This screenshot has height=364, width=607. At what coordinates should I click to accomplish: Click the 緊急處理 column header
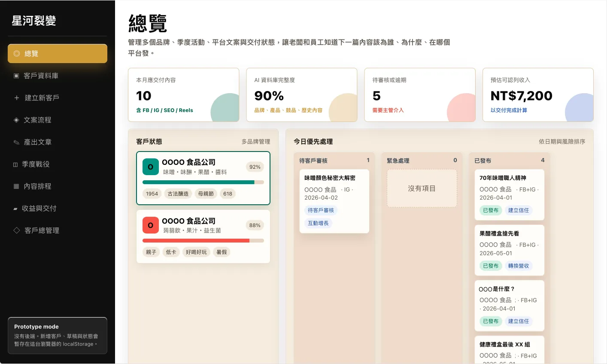pos(422,161)
